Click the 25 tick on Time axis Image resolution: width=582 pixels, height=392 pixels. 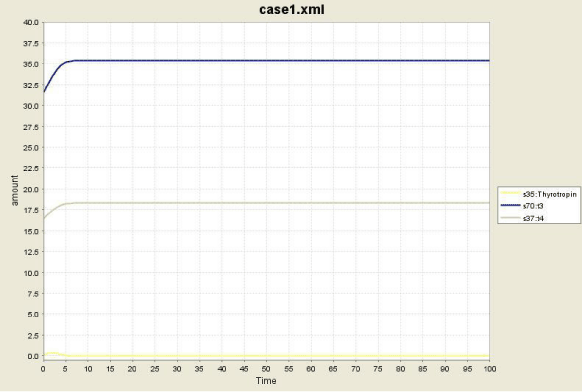pos(155,369)
